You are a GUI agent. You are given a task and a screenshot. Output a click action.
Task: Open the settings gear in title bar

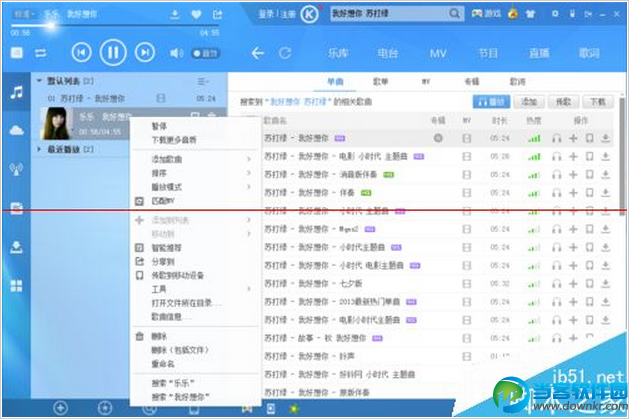click(x=555, y=14)
